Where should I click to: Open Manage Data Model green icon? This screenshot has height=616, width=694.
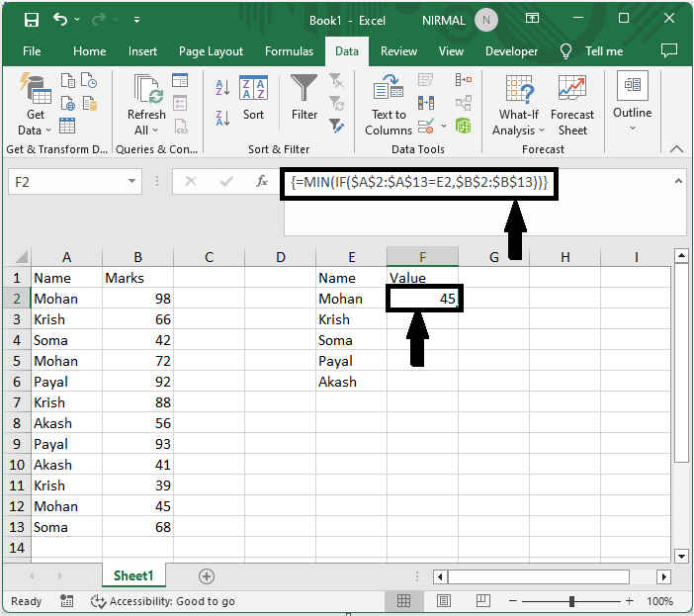(464, 127)
